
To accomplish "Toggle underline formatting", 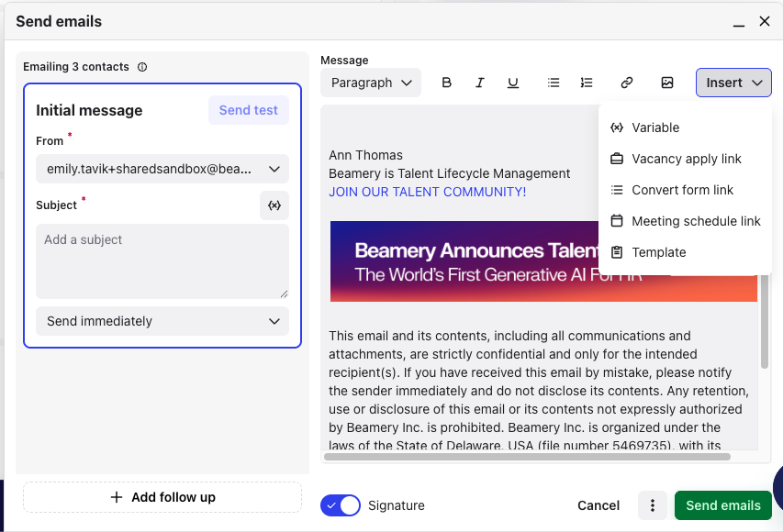I will pos(512,83).
